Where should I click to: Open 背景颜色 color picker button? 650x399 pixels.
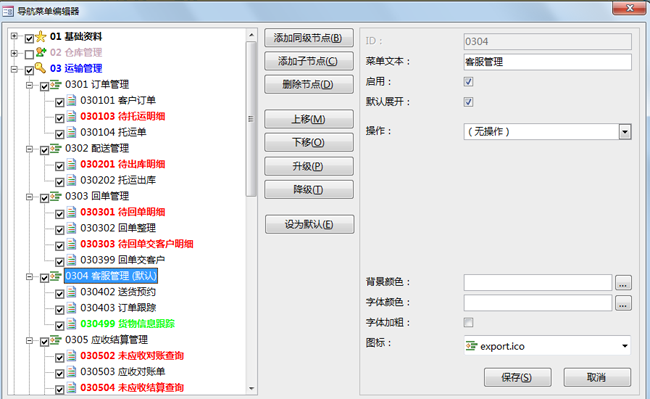coord(623,283)
